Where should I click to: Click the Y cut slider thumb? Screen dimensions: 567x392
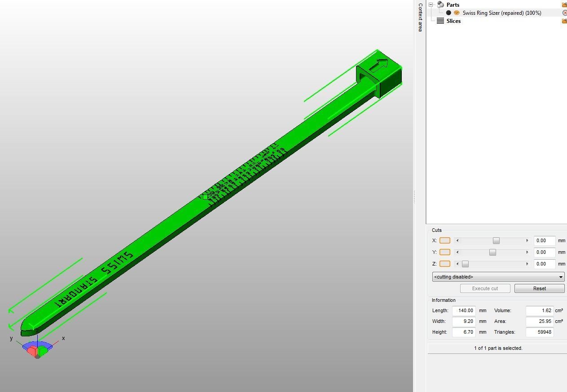(x=492, y=252)
